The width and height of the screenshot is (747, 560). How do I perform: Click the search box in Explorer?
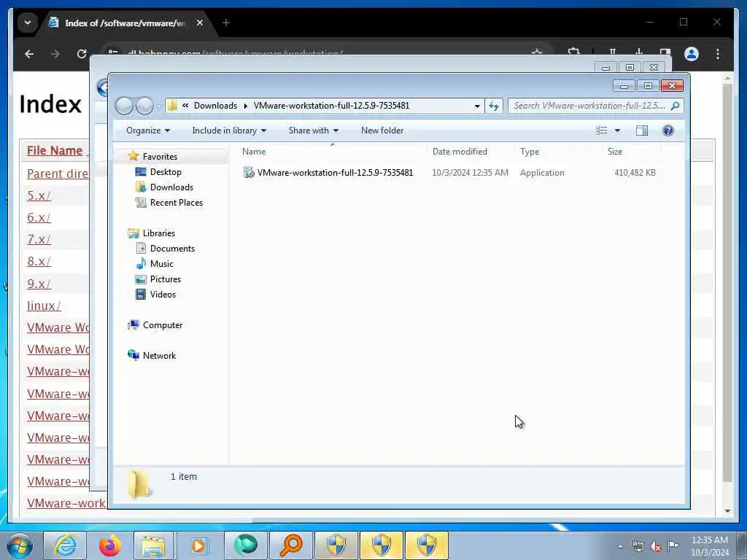595,106
